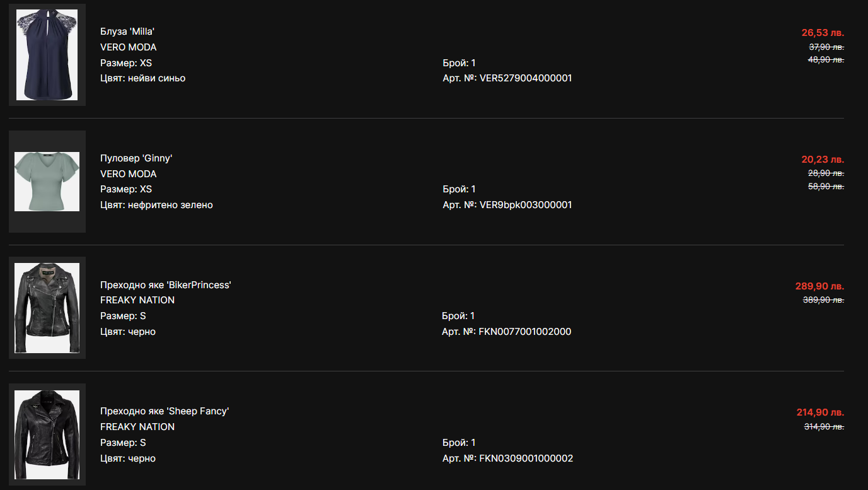Viewport: 868px width, 490px height.
Task: Click the red 214,90 лв. sale price
Action: [x=820, y=412]
